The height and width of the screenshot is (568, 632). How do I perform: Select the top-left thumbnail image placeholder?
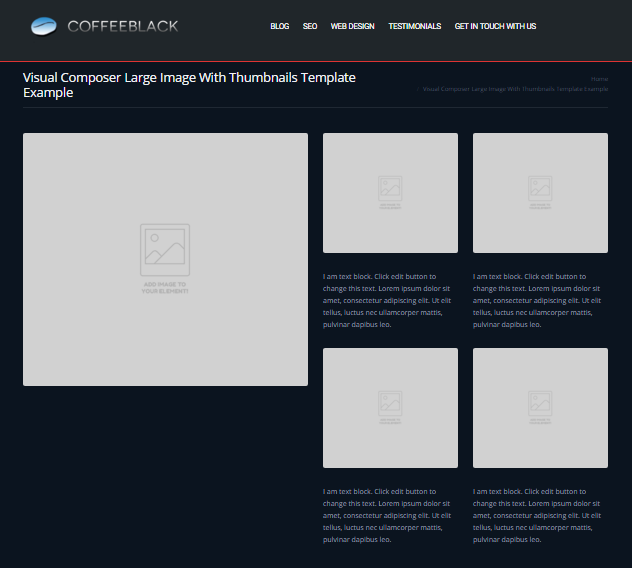pos(390,193)
